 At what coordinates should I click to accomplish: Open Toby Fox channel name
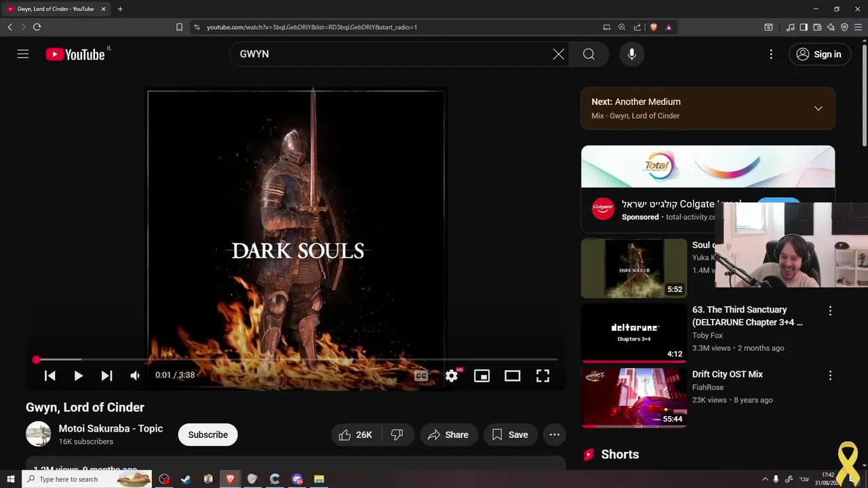point(707,335)
